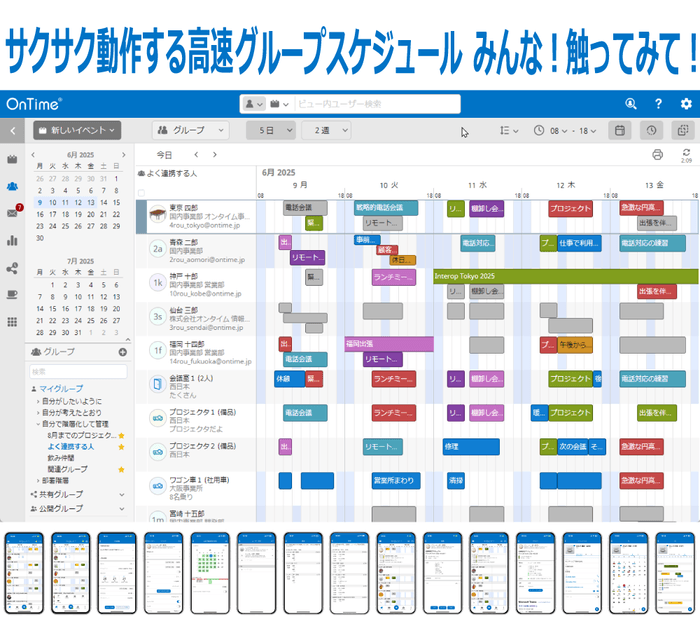Click the refresh icon showing 2:09
This screenshot has height=629, width=700.
(x=686, y=153)
